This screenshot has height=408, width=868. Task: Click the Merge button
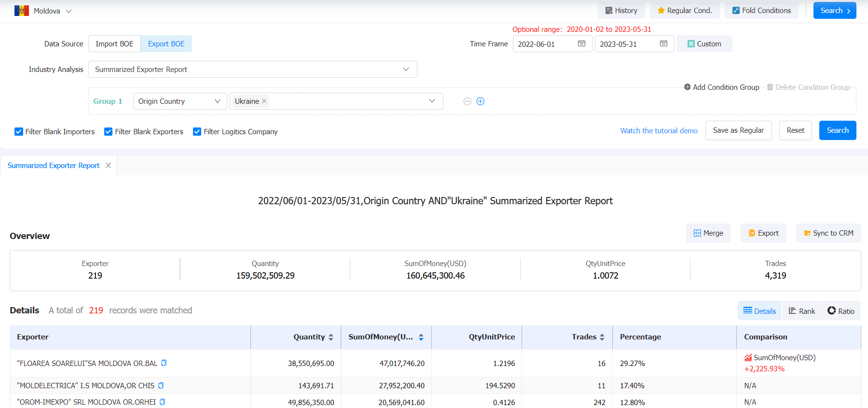point(708,233)
